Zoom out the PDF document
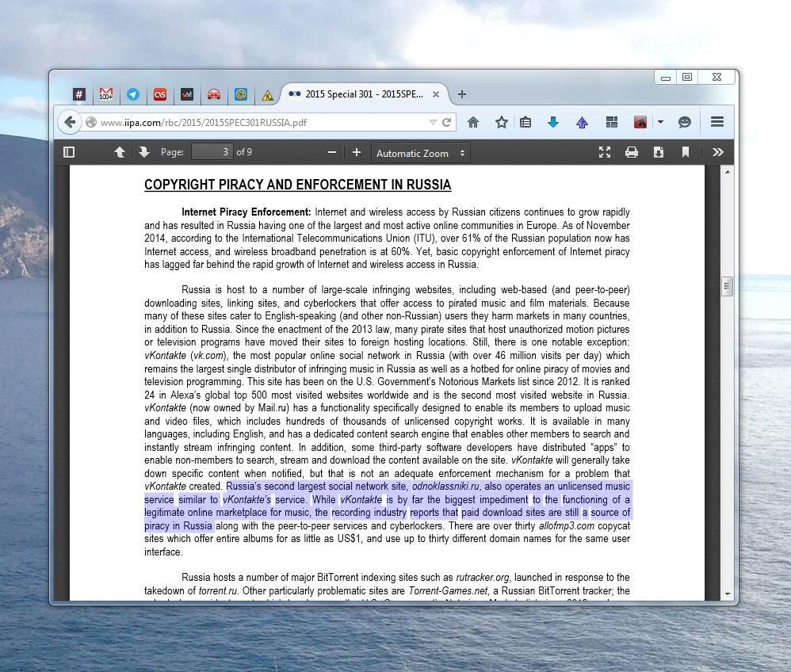This screenshot has height=672, width=791. 332,152
